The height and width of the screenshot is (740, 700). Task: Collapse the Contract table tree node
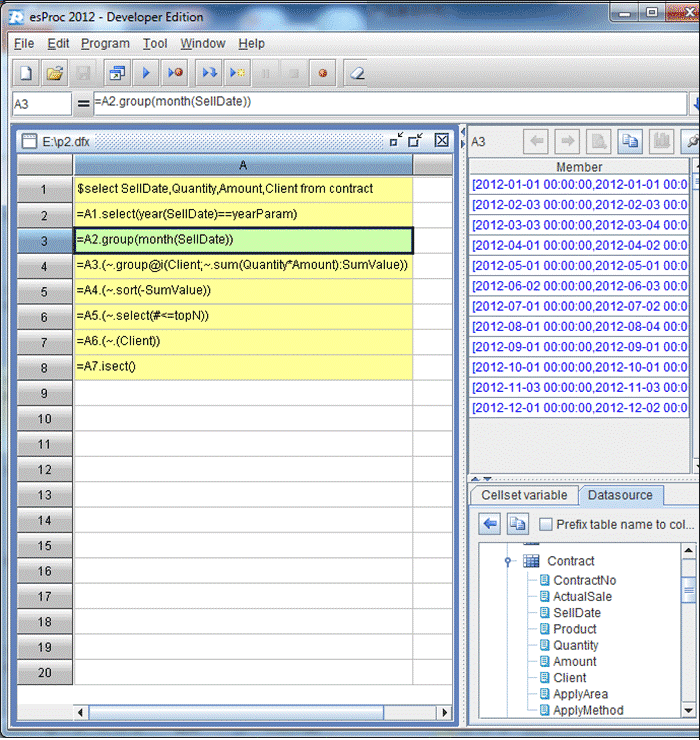(509, 562)
